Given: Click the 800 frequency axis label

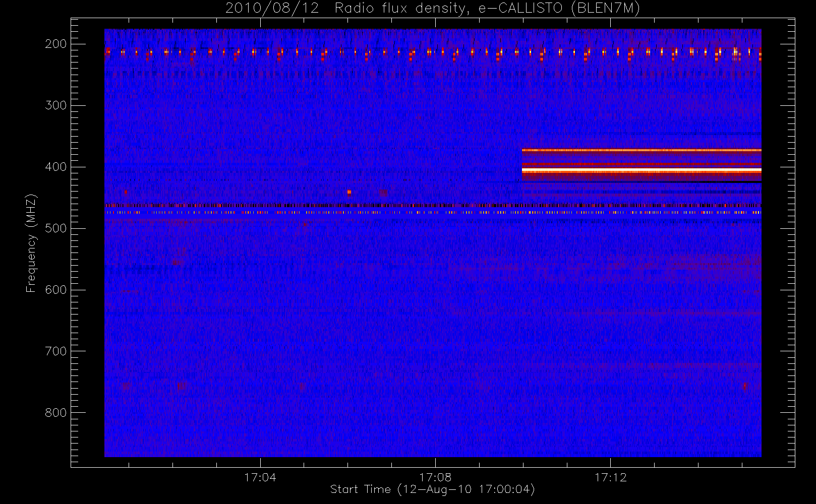Looking at the screenshot, I should pyautogui.click(x=56, y=413).
